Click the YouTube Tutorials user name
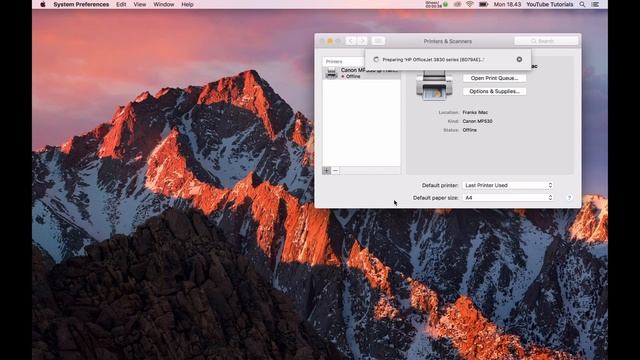The image size is (640, 360). 549,4
